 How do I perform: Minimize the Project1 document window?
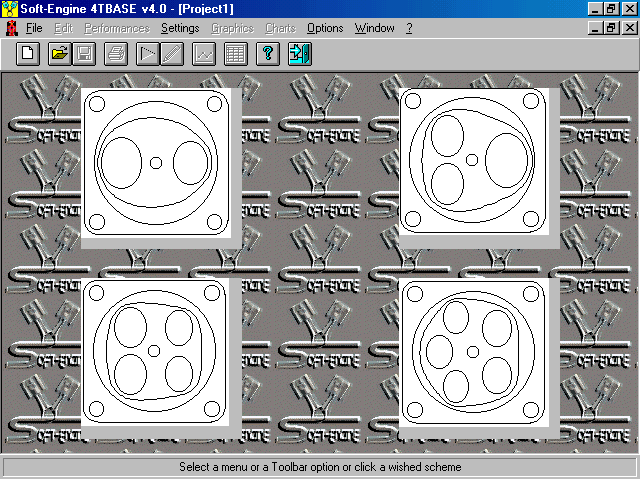(x=595, y=28)
